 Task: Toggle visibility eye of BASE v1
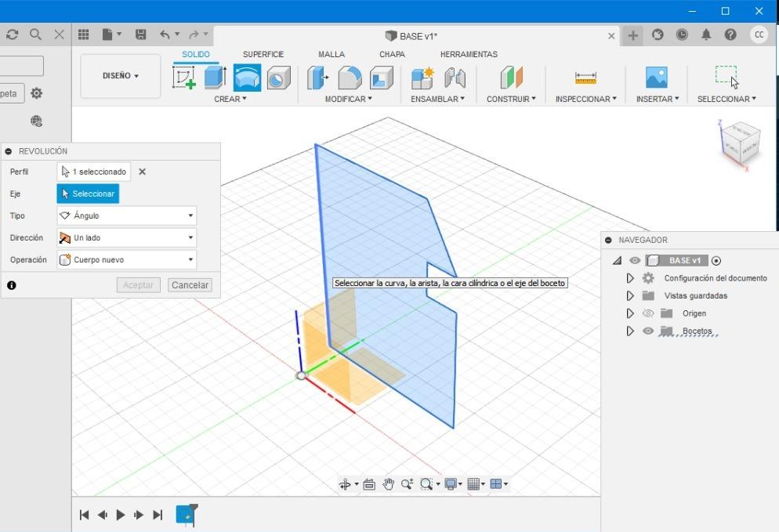pyautogui.click(x=635, y=260)
